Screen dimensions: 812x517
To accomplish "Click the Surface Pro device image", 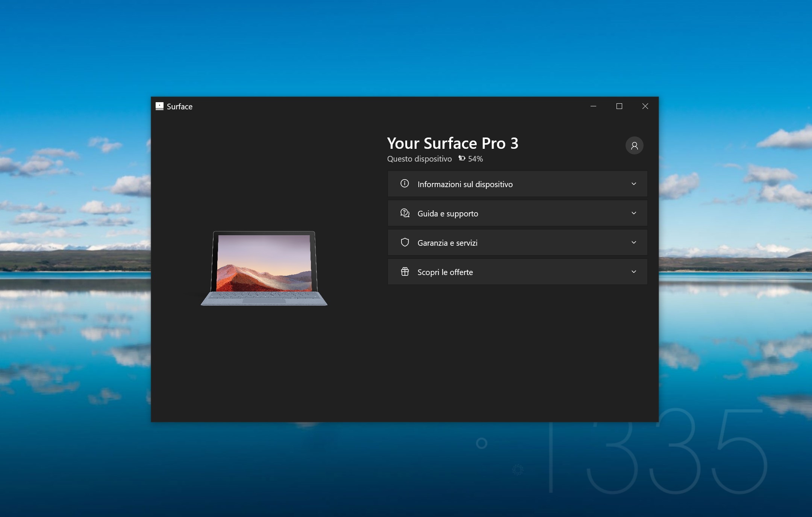I will (264, 268).
